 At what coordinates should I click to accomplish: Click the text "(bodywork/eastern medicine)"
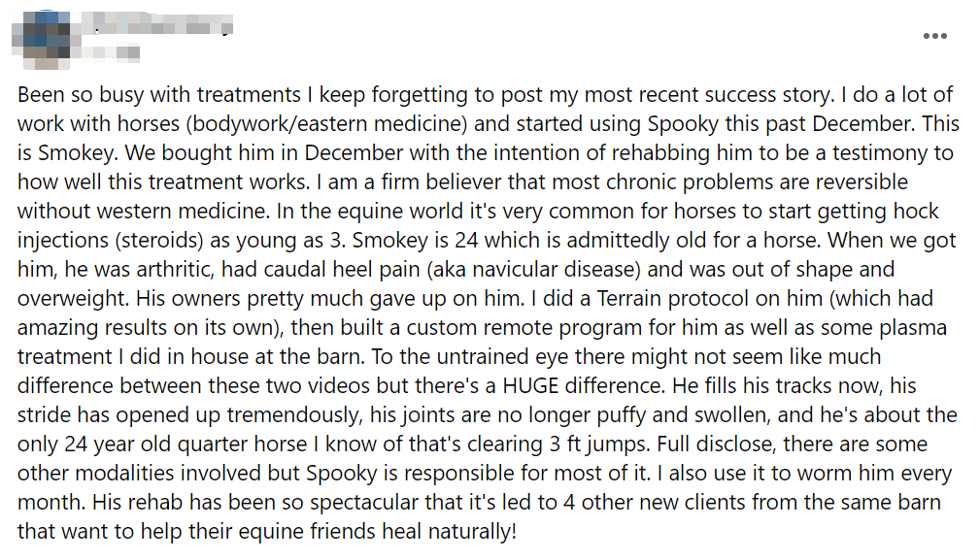[326, 123]
